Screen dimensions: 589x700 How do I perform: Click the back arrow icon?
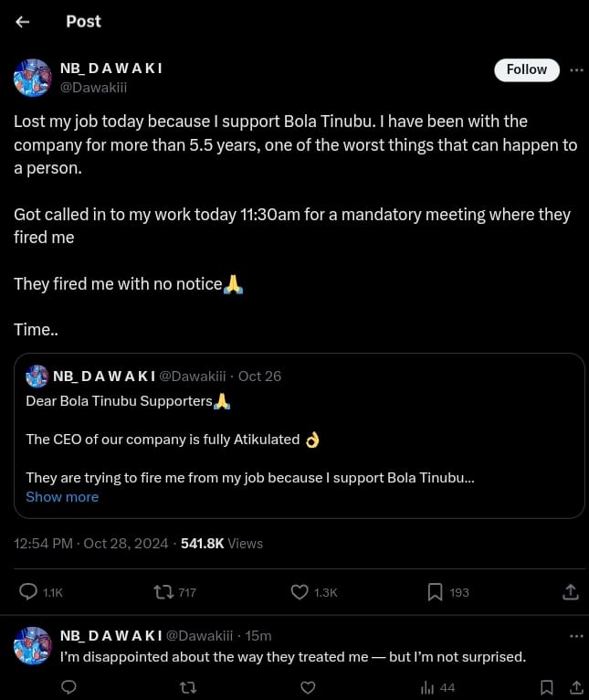click(23, 22)
